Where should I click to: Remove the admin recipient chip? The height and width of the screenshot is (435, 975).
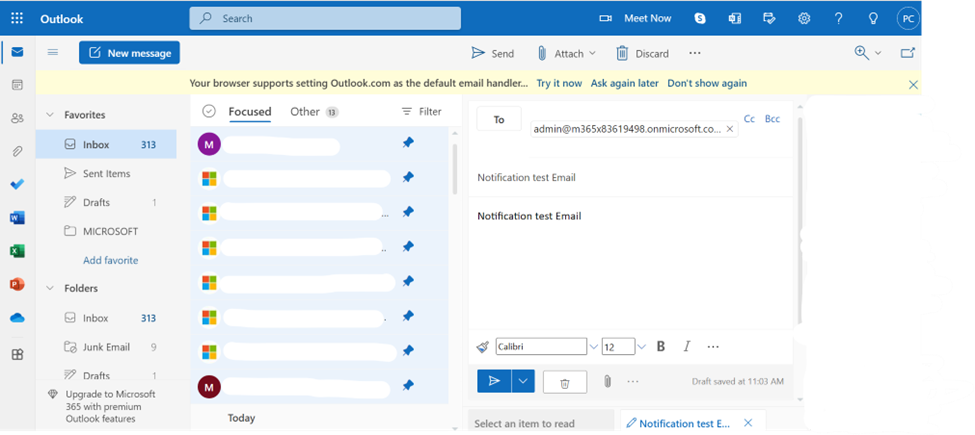(729, 129)
